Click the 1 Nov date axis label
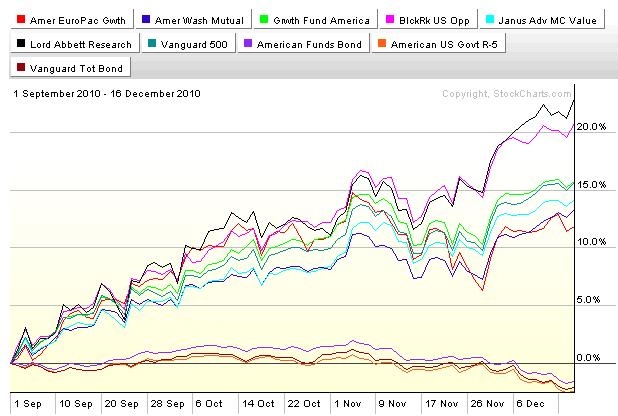Screen dimensions: 618x416 tap(348, 404)
